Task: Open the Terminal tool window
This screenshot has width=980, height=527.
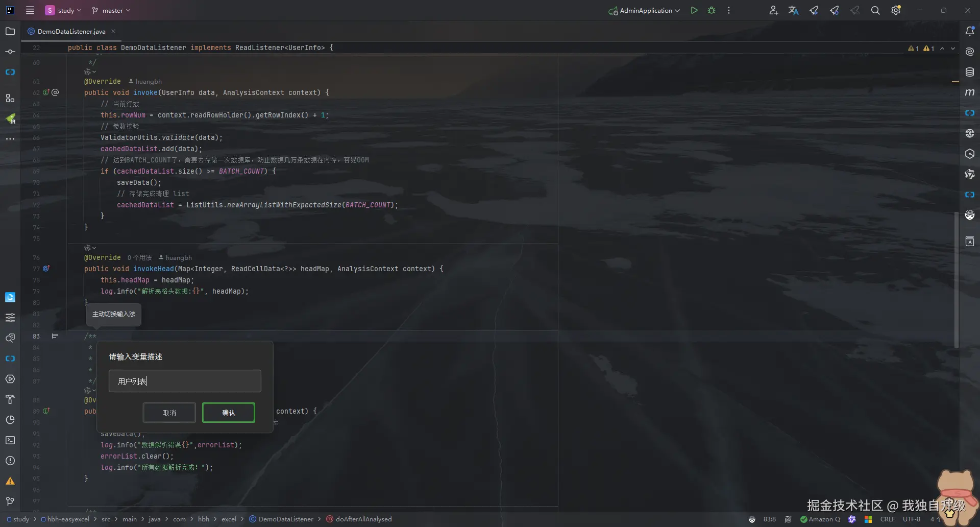Action: 10,440
